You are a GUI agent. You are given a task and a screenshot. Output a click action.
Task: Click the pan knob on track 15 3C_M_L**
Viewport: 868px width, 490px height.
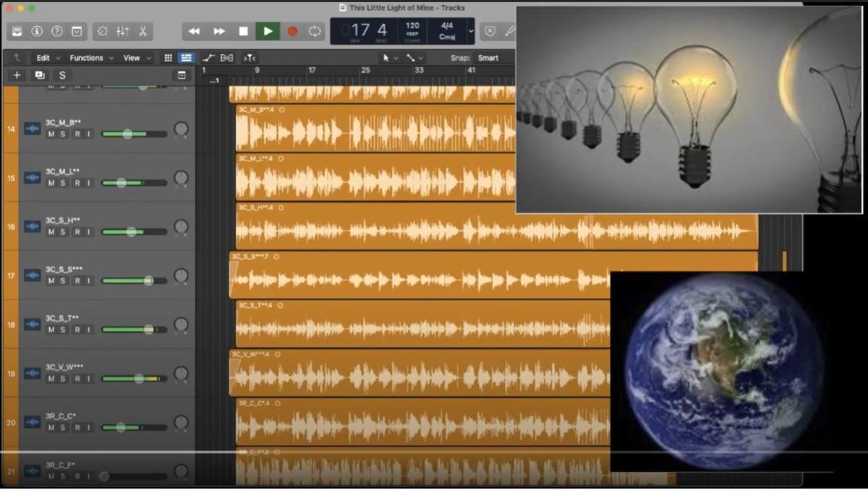pos(181,178)
